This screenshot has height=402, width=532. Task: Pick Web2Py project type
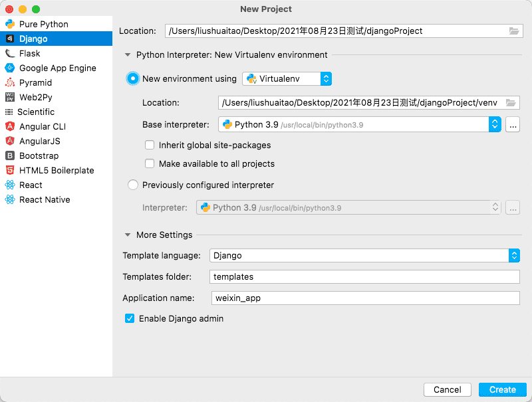coord(56,97)
